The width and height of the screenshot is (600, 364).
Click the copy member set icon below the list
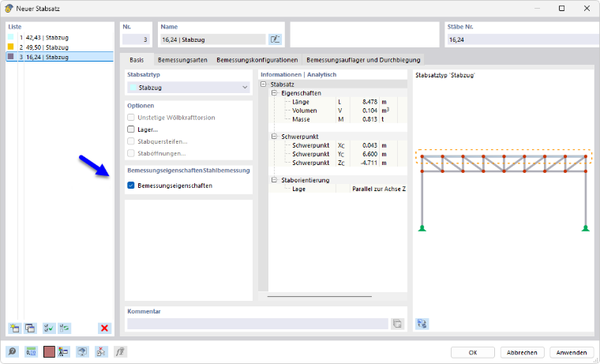(30, 328)
